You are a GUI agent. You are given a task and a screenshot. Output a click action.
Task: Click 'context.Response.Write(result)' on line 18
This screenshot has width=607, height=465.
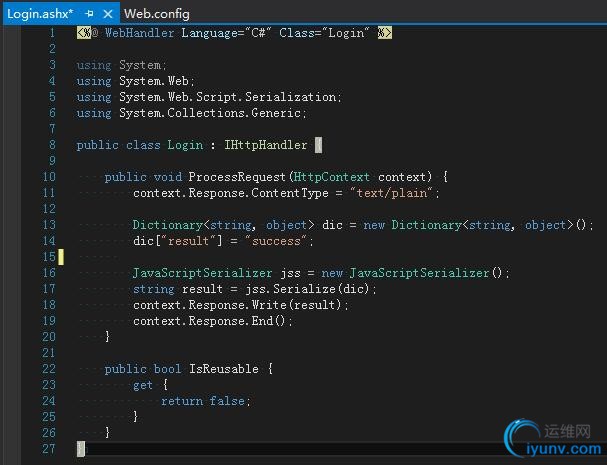click(x=237, y=305)
